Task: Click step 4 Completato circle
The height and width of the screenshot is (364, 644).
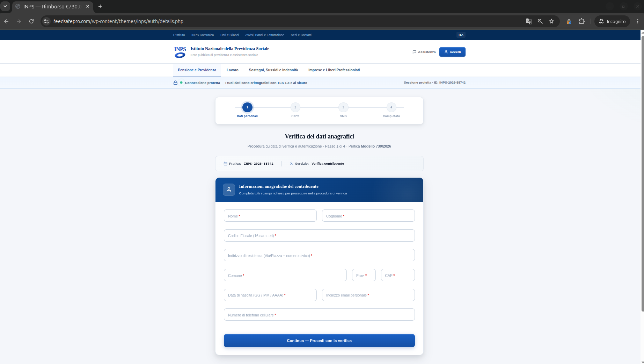Action: tap(391, 107)
